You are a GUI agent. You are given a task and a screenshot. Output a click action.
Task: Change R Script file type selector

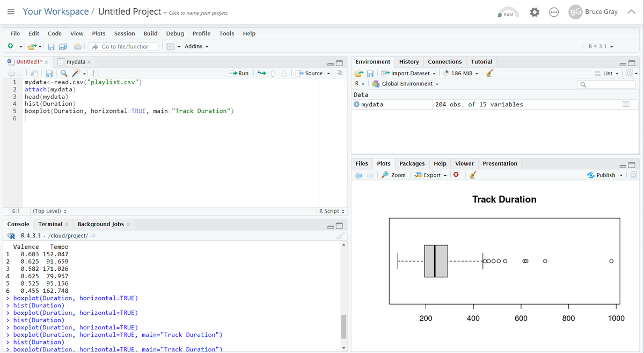332,211
